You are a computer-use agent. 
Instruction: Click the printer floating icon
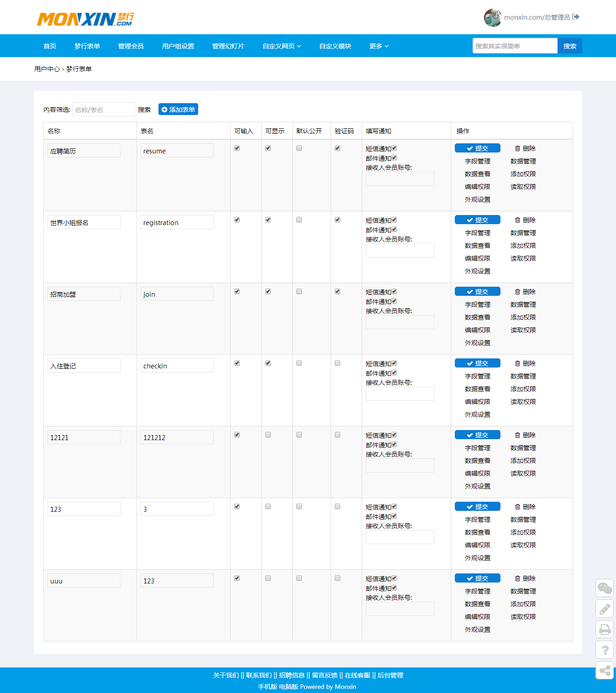[x=605, y=629]
